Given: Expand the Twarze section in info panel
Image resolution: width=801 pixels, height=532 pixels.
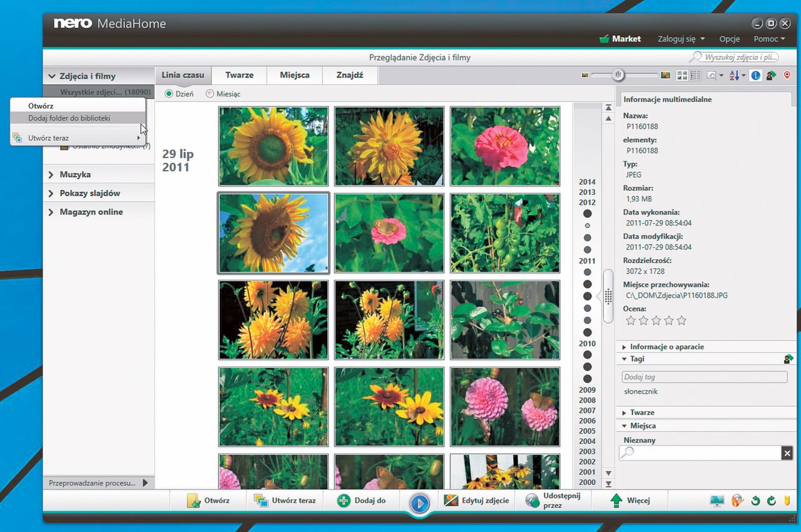Looking at the screenshot, I should [624, 412].
